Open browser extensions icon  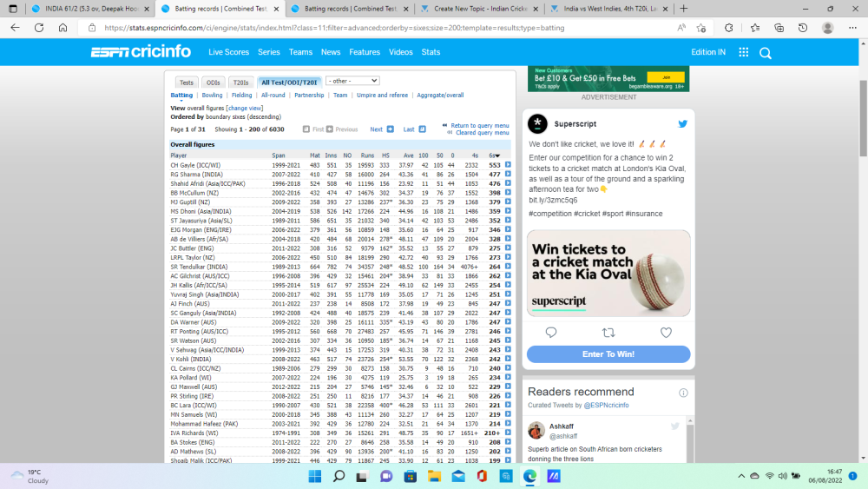[x=728, y=28]
